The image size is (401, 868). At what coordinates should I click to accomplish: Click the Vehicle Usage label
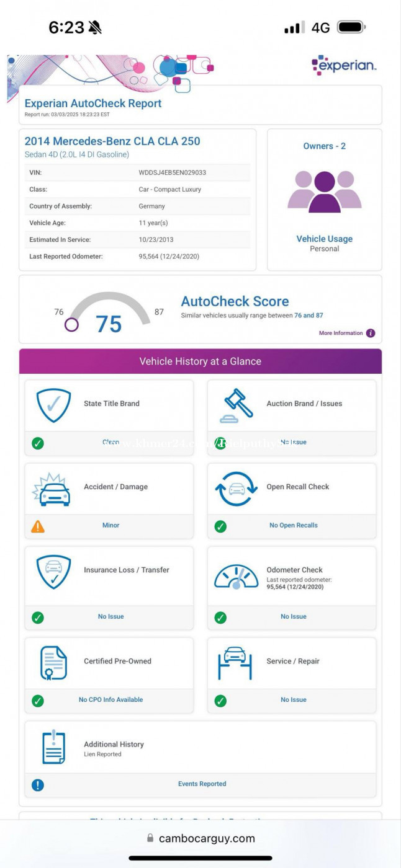coord(325,239)
